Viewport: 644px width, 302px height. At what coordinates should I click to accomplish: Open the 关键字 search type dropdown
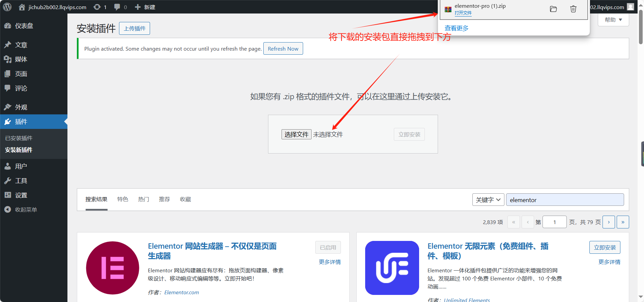coord(488,200)
